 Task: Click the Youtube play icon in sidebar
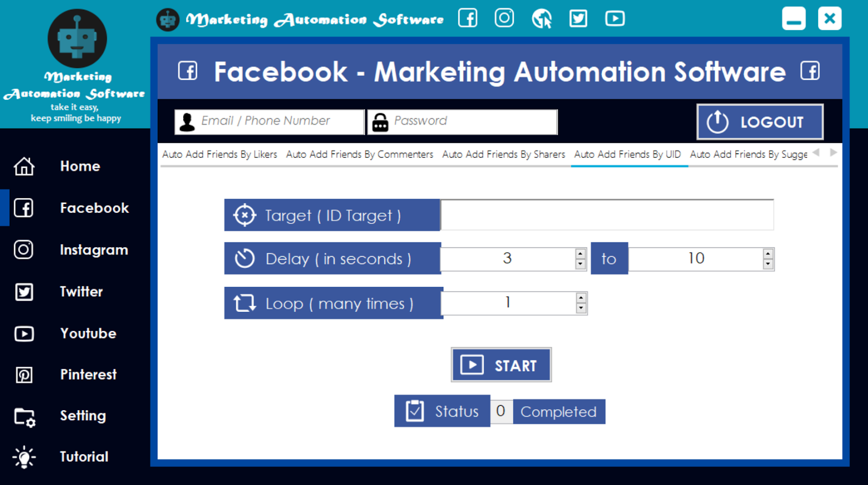pos(24,334)
